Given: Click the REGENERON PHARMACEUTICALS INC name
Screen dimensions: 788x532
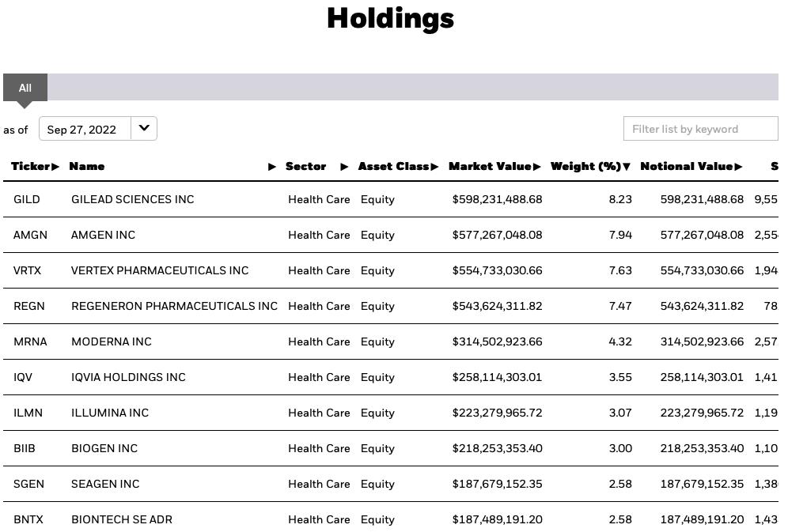Looking at the screenshot, I should (x=174, y=306).
